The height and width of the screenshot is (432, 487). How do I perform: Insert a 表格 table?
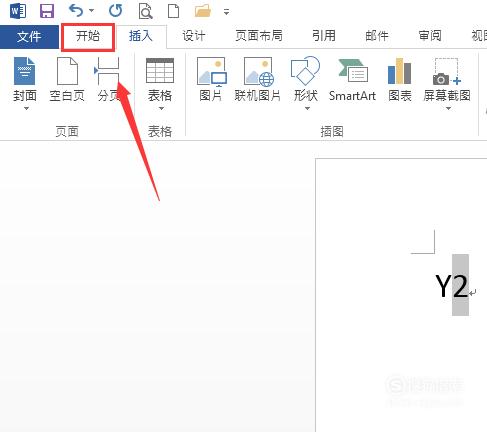pyautogui.click(x=160, y=79)
